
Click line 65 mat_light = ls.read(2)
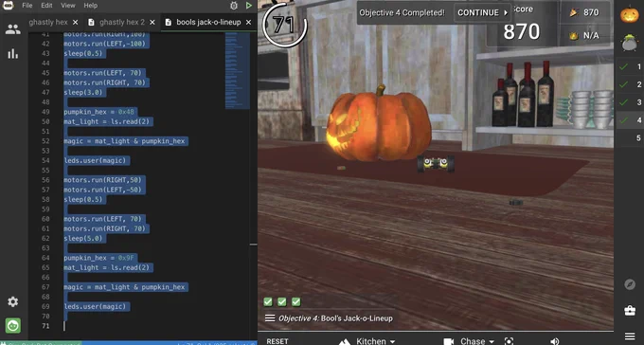click(x=108, y=267)
